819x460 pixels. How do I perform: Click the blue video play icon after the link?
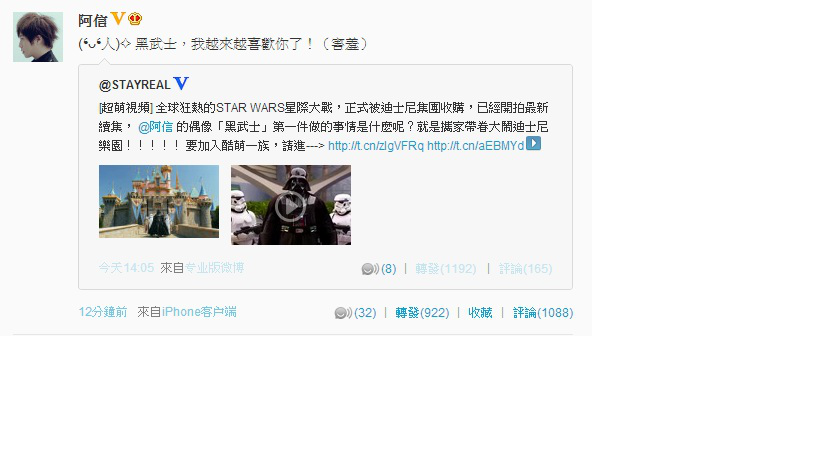coord(533,143)
